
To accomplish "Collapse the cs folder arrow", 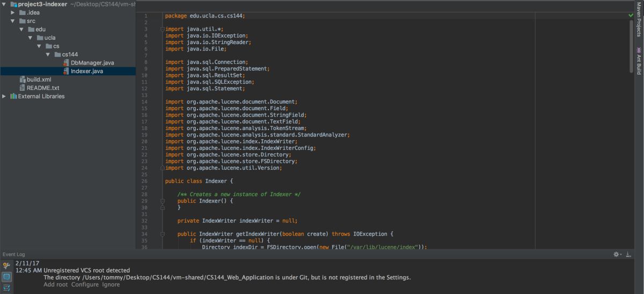I will [39, 46].
